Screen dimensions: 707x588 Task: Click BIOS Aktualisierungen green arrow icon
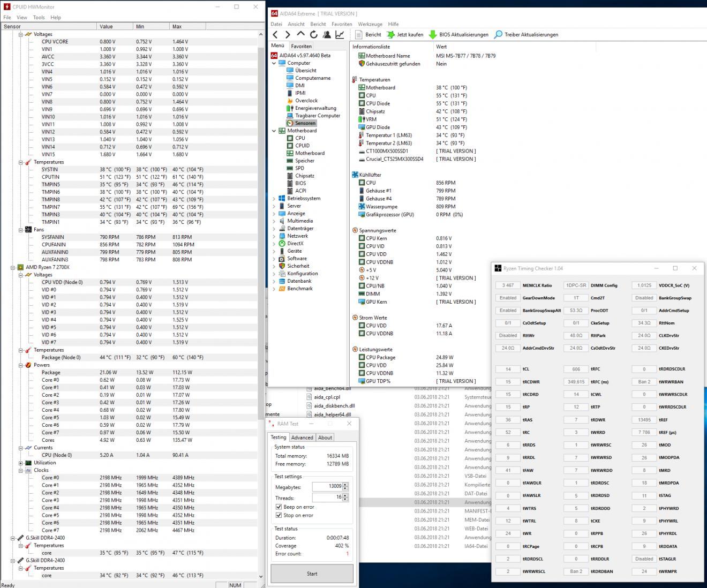tap(433, 35)
